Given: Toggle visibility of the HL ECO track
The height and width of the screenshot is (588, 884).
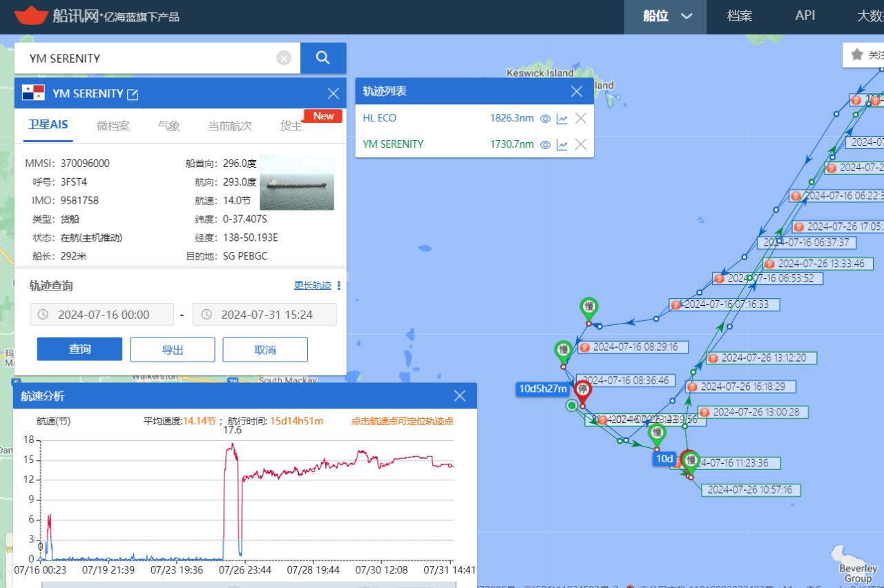Looking at the screenshot, I should tap(545, 119).
